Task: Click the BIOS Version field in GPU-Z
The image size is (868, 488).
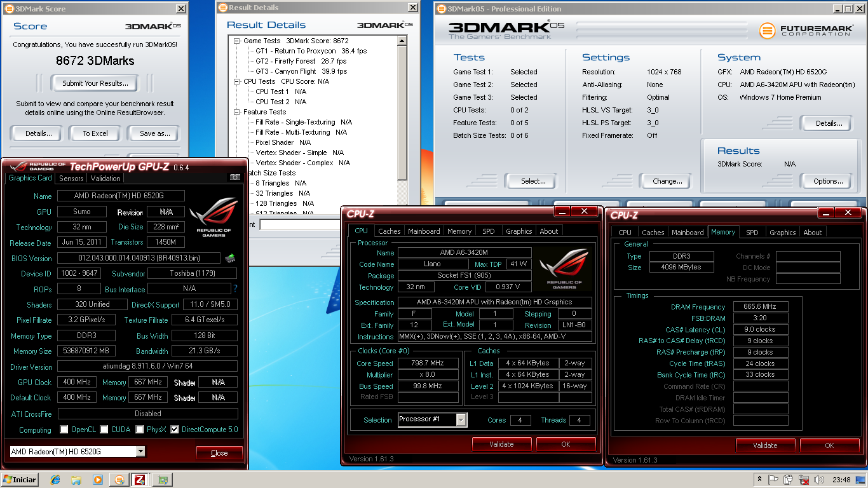Action: 139,258
